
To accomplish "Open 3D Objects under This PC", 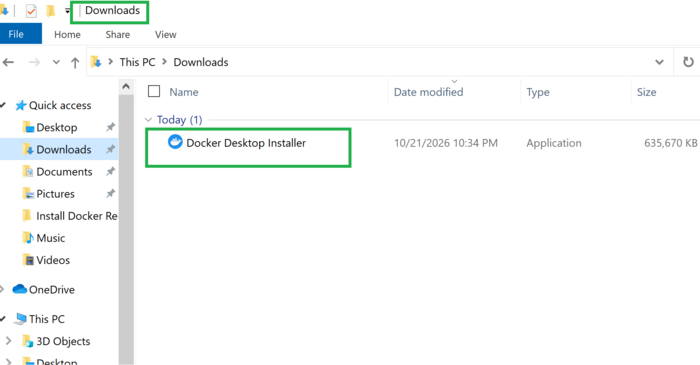I will 63,341.
